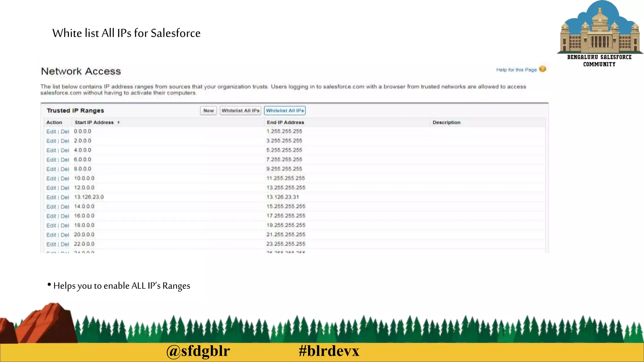Click the Start IP Address column header
Screen dimensions: 644x362
[x=94, y=123]
